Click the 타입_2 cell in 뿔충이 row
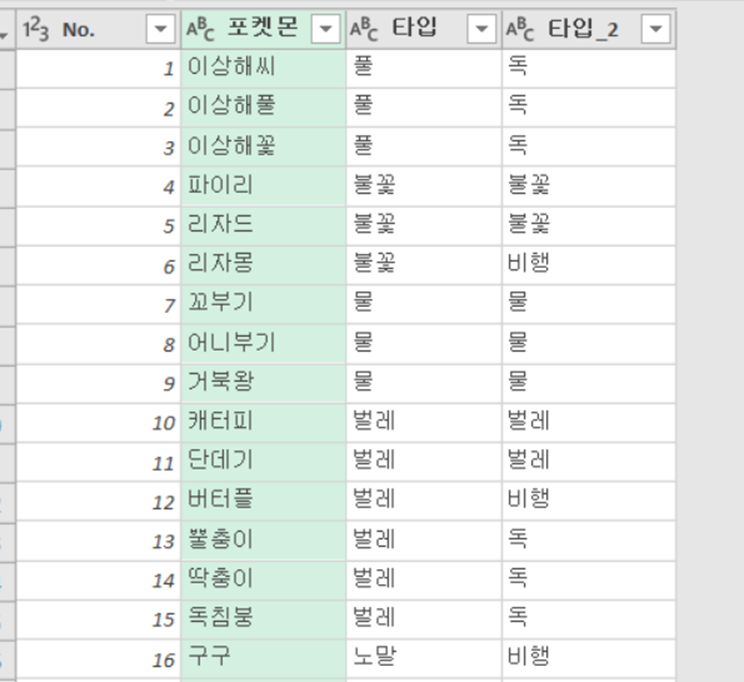 click(589, 541)
